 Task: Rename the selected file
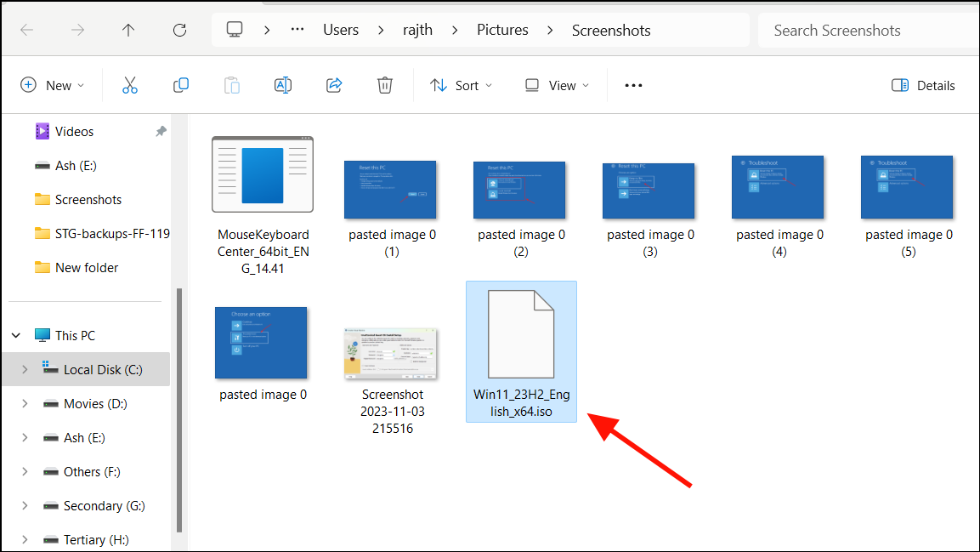tap(283, 86)
